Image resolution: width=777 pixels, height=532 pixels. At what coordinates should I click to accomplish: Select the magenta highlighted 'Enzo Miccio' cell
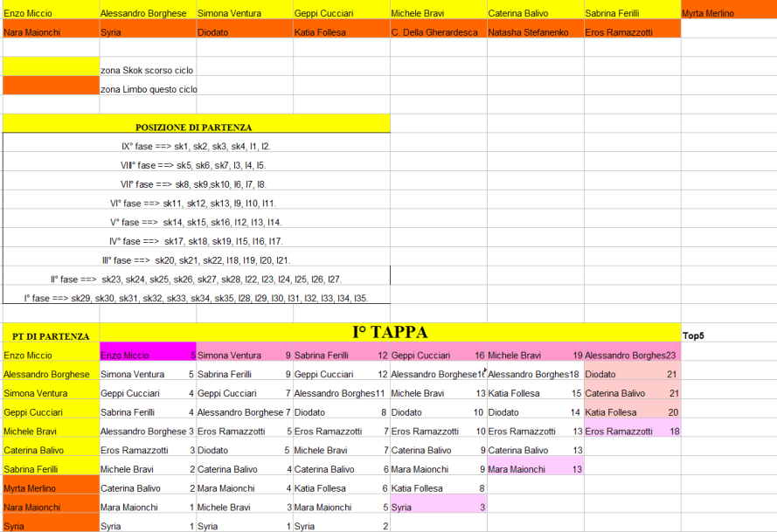tap(148, 356)
